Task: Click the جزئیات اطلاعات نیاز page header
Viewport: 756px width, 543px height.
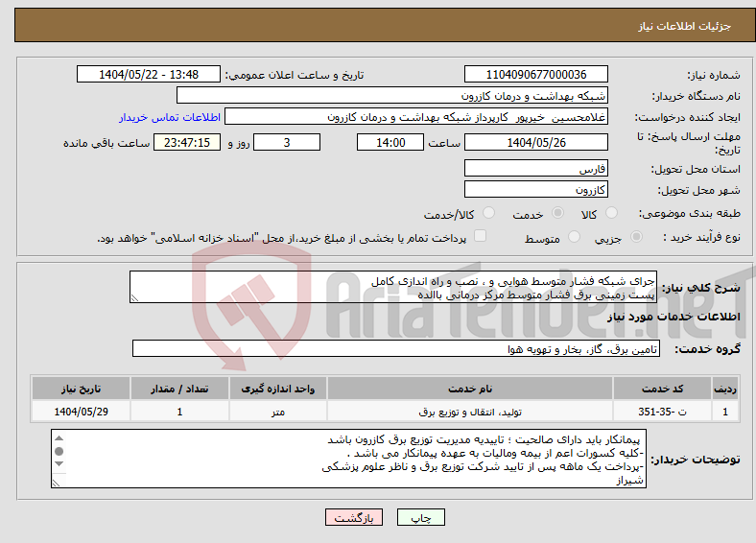Action: pos(684,26)
